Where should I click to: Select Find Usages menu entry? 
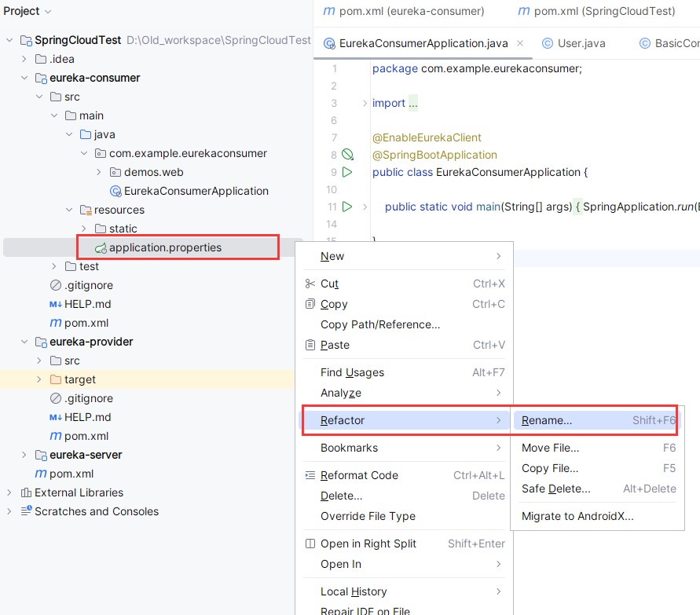pyautogui.click(x=404, y=372)
